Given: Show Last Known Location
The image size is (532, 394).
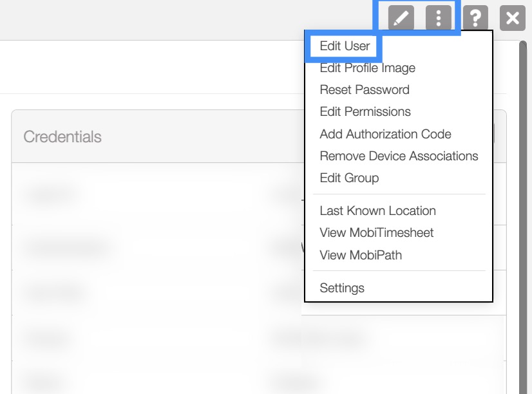Looking at the screenshot, I should pos(377,211).
